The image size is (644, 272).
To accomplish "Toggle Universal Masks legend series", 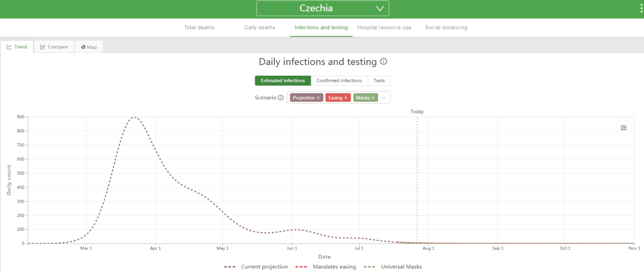I will (392, 267).
